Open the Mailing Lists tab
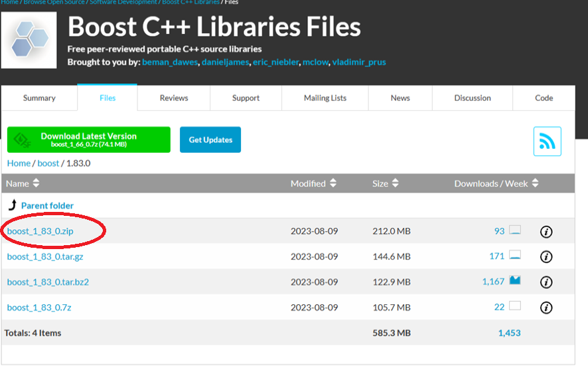 [325, 98]
